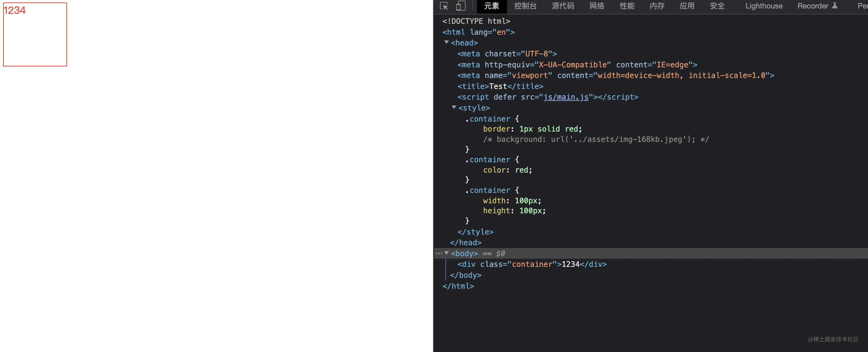
Task: Open the 网络 panel tab
Action: click(x=597, y=6)
